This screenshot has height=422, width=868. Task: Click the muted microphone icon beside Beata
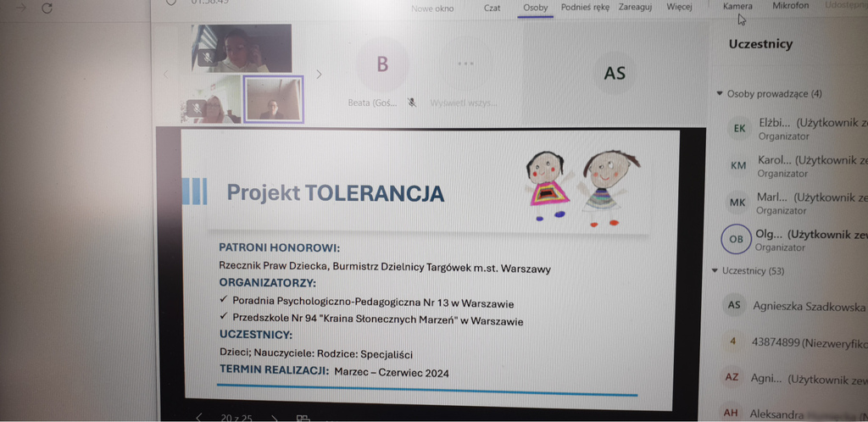[x=411, y=103]
